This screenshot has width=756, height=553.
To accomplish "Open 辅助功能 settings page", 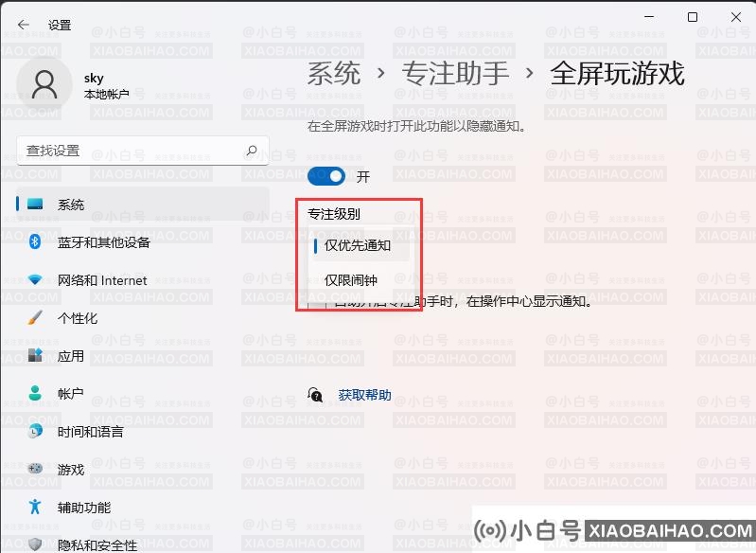I will 143,508.
